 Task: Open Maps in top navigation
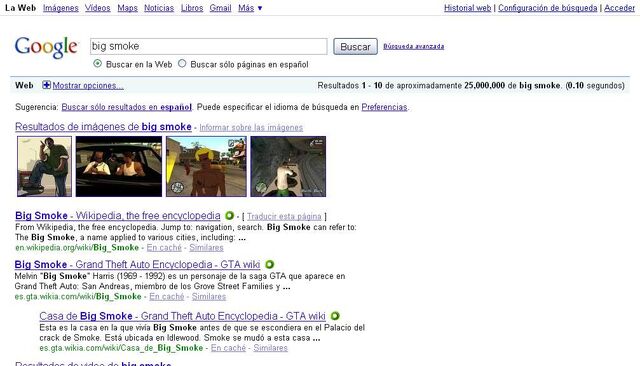(127, 8)
